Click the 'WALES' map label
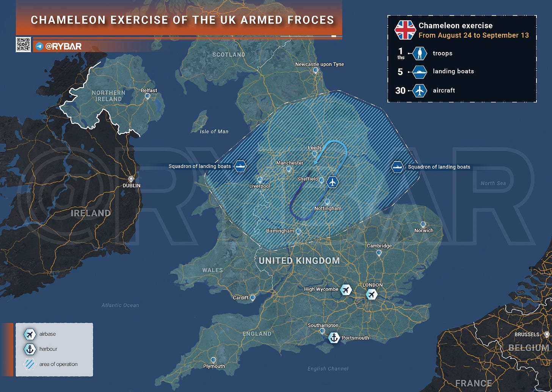Screen dimensions: 552x392 pos(212,270)
